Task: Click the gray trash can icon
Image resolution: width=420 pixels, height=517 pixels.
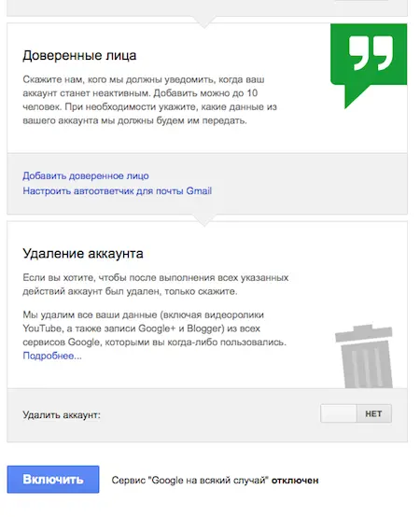Action: click(x=364, y=356)
